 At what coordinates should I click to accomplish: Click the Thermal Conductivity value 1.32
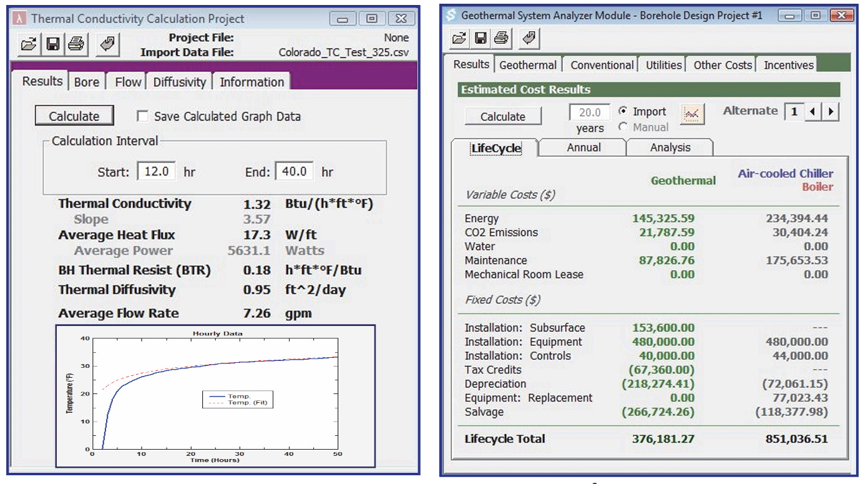[258, 204]
